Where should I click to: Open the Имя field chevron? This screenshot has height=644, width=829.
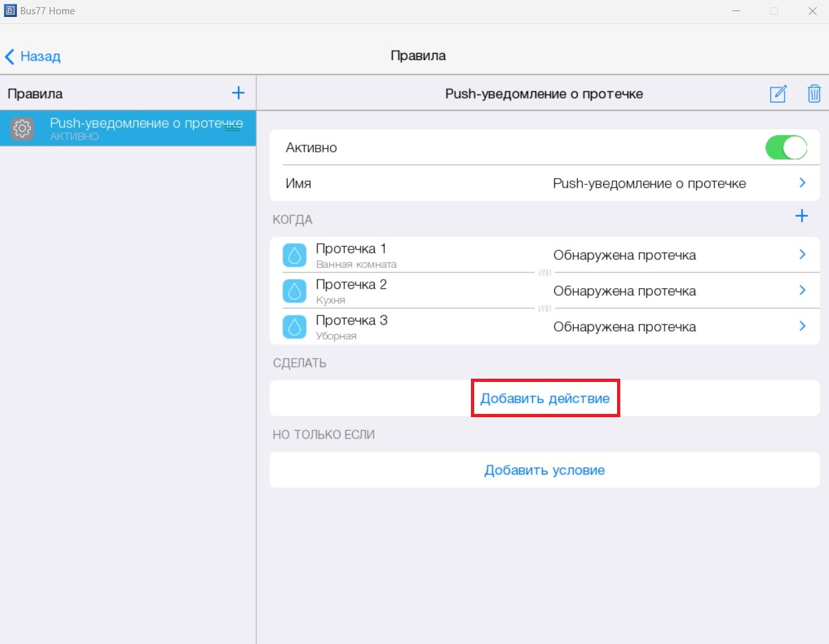(x=802, y=183)
